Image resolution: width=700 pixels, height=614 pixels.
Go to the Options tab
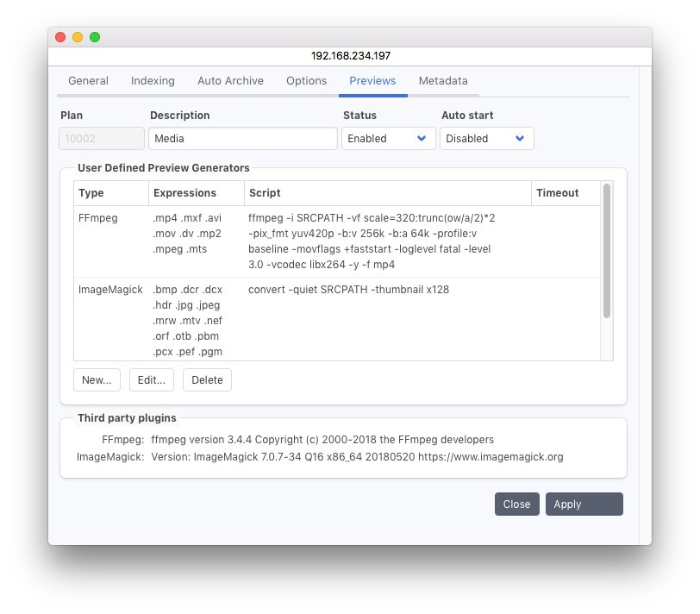coord(306,81)
